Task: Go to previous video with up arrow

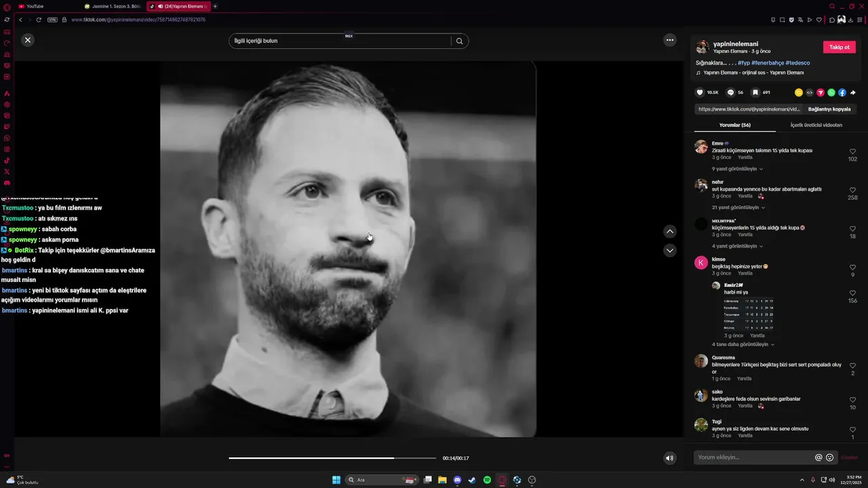Action: 670,231
